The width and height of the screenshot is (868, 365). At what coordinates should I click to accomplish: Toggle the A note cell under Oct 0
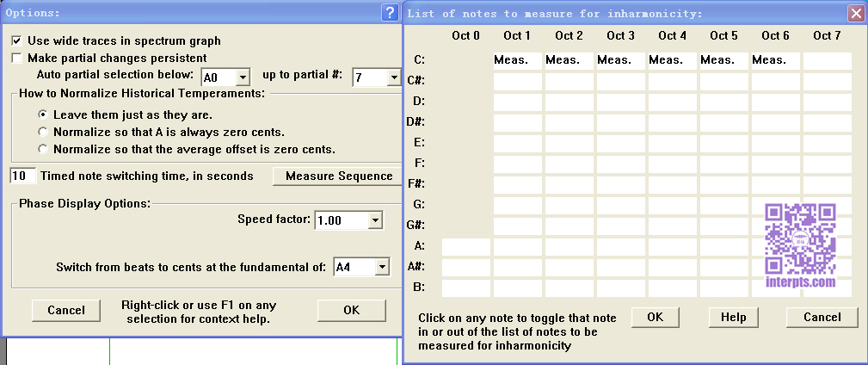(x=465, y=246)
